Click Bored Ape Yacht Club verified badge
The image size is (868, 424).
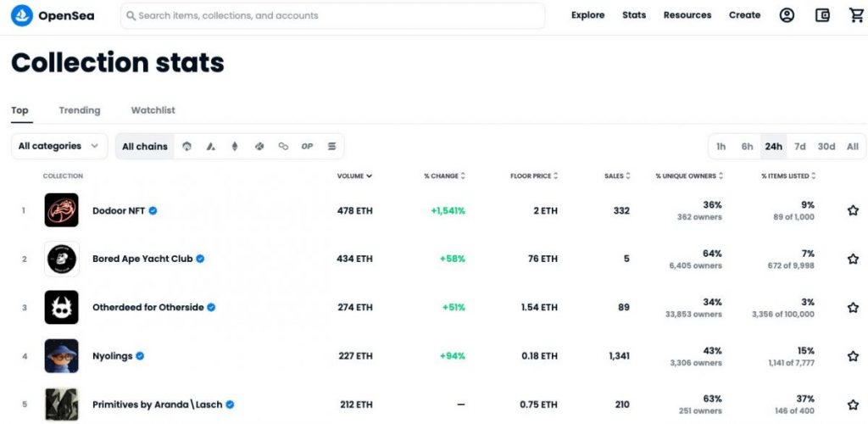coord(200,259)
